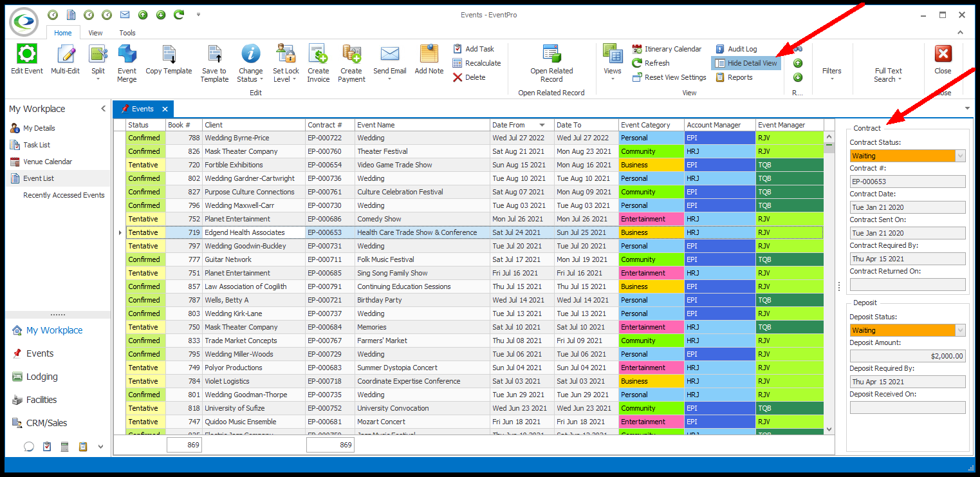Click the Create Invoice icon
This screenshot has width=980, height=477.
318,54
